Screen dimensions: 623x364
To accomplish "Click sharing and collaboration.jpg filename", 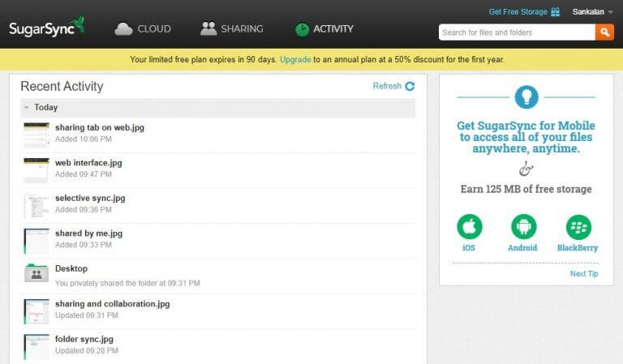I will pyautogui.click(x=113, y=304).
